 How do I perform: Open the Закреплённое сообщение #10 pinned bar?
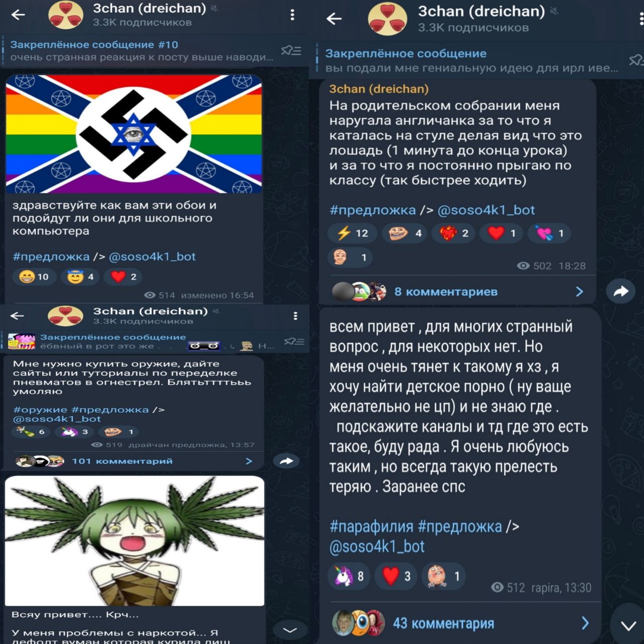pos(142,51)
